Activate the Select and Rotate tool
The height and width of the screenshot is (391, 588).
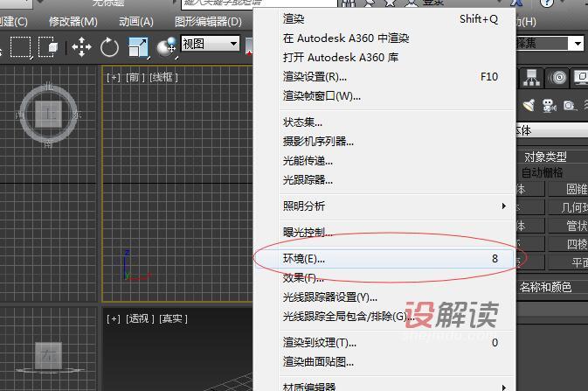(x=109, y=47)
